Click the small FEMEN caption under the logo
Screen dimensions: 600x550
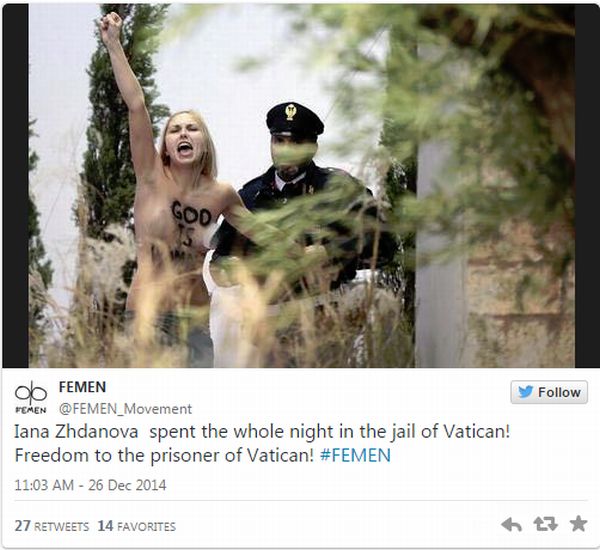[x=31, y=410]
